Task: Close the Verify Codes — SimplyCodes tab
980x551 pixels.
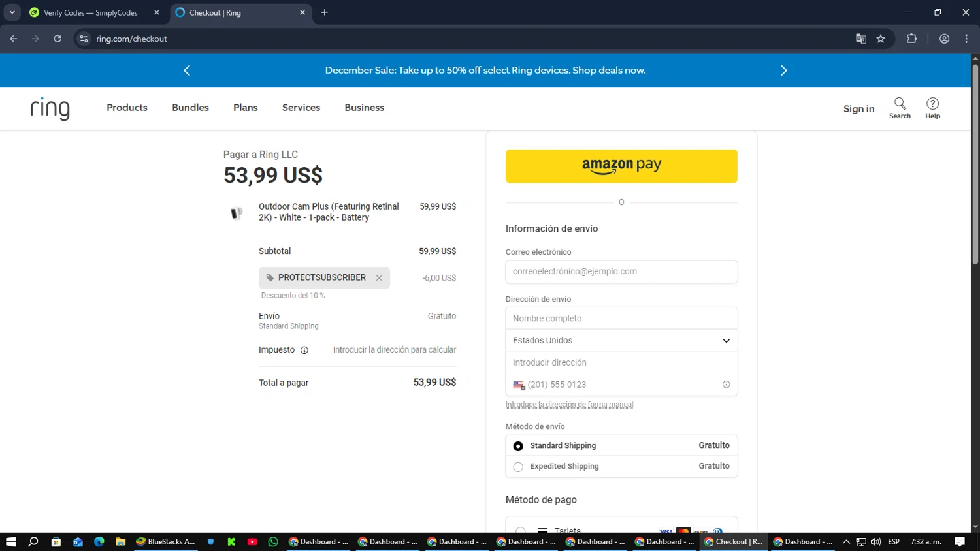Action: coord(157,12)
